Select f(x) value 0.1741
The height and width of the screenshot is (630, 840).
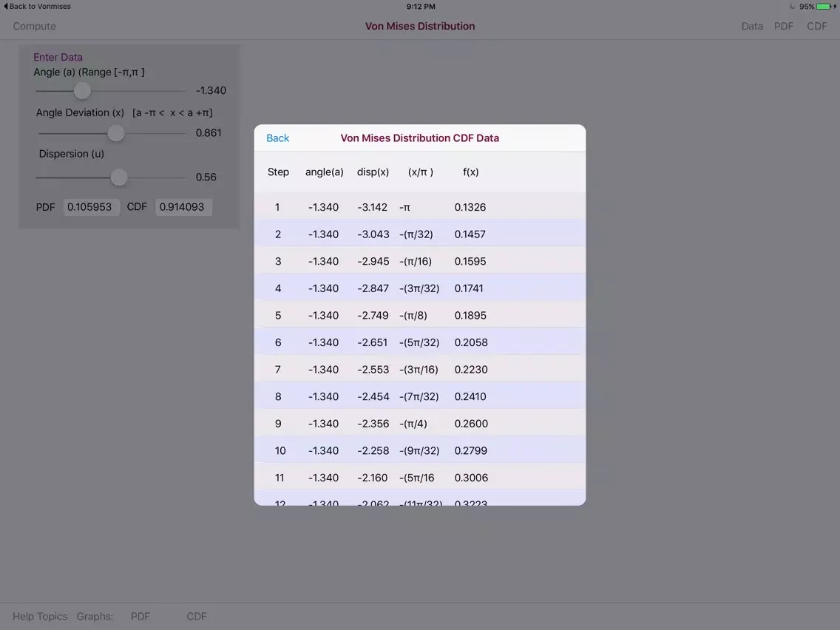(469, 288)
